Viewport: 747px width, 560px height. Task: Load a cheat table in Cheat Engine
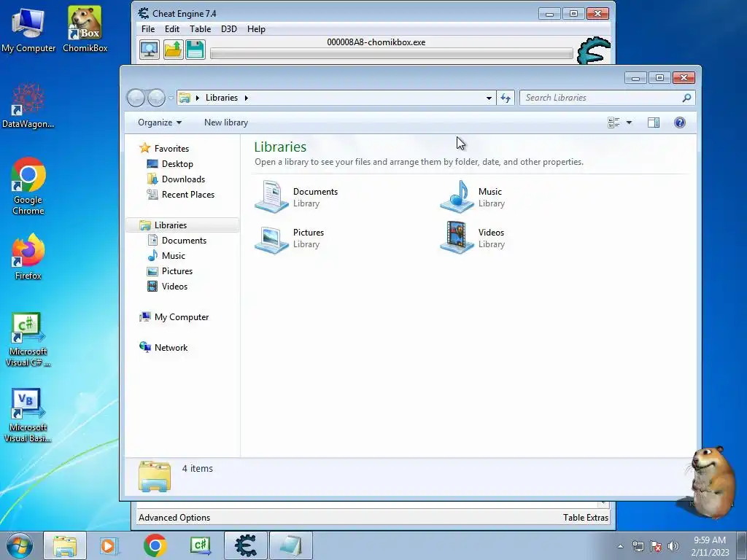[173, 50]
